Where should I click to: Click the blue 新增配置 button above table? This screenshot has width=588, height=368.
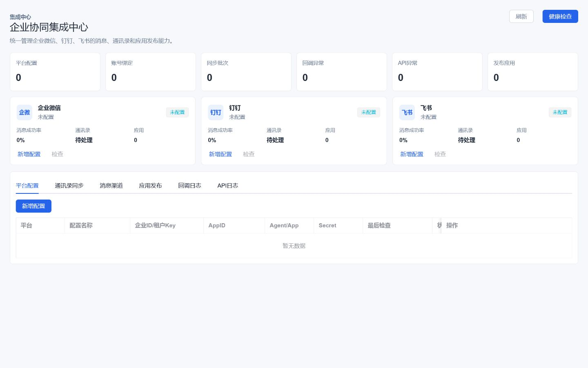tap(33, 206)
